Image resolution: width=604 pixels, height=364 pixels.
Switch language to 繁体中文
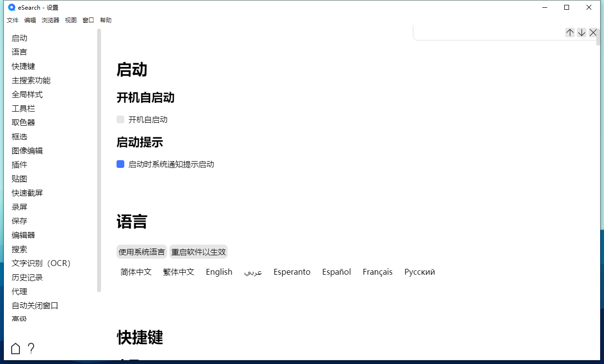178,272
